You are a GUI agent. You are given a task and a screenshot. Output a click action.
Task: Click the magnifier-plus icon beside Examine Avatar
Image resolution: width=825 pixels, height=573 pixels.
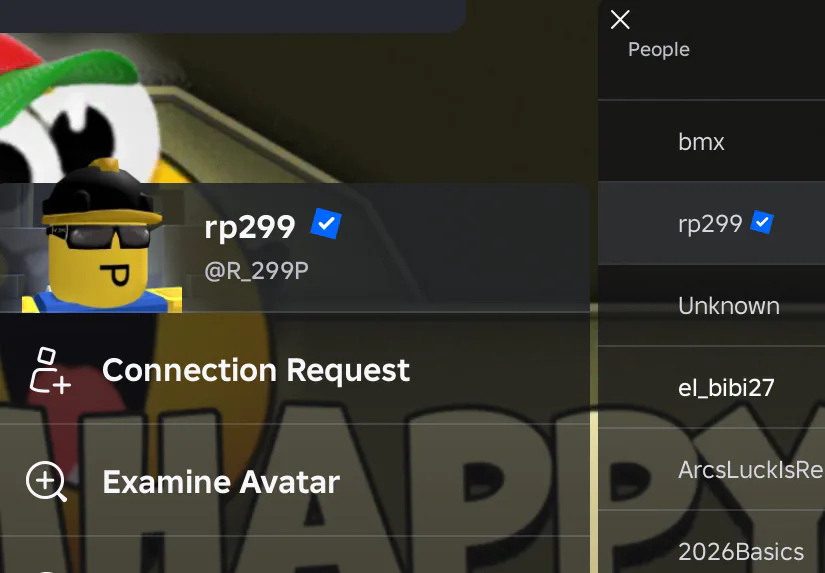(x=46, y=481)
